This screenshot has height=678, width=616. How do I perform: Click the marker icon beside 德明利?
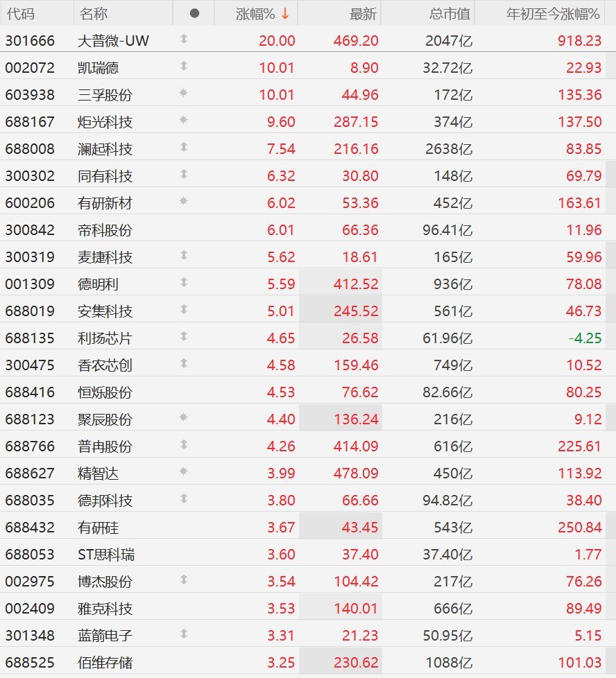184,282
